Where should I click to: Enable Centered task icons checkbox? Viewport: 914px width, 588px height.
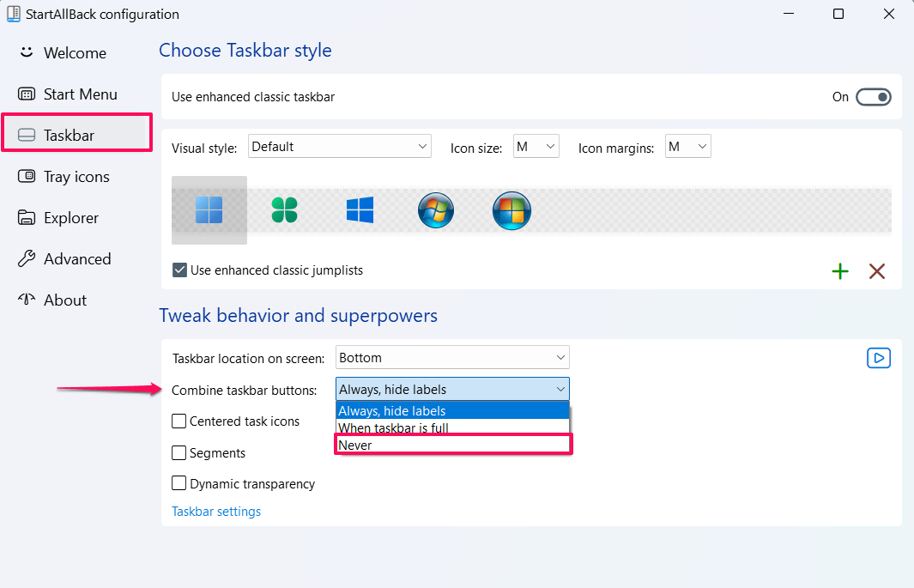click(179, 421)
